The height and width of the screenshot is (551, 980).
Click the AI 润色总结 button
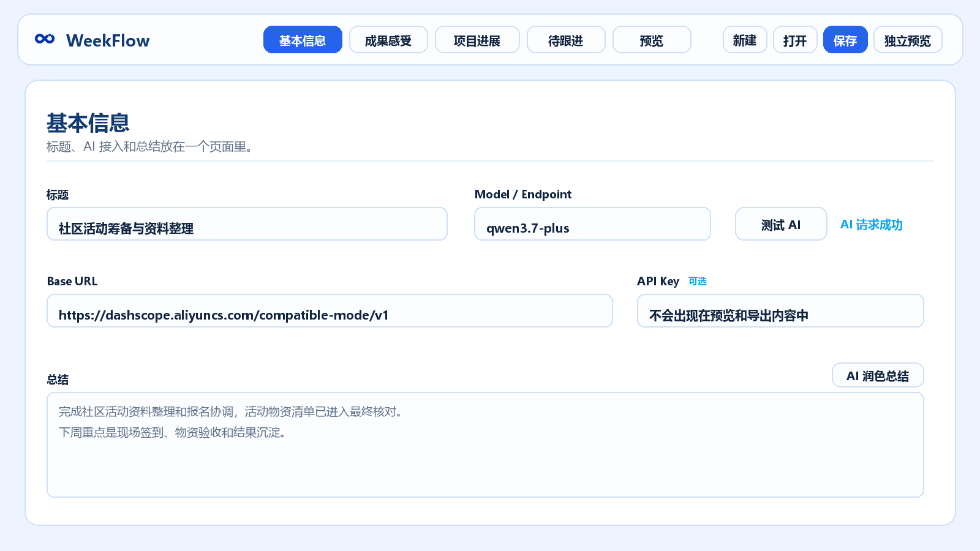tap(878, 375)
